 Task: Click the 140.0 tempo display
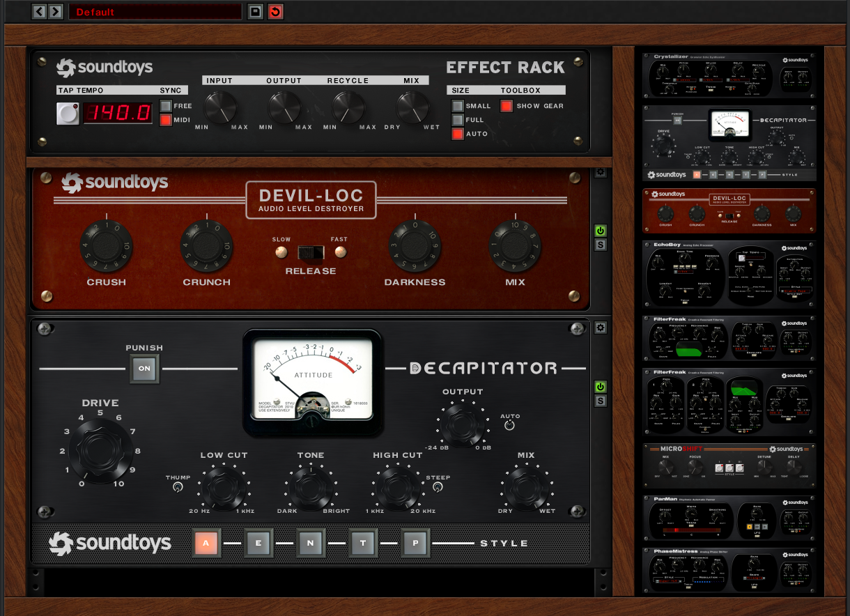click(118, 113)
